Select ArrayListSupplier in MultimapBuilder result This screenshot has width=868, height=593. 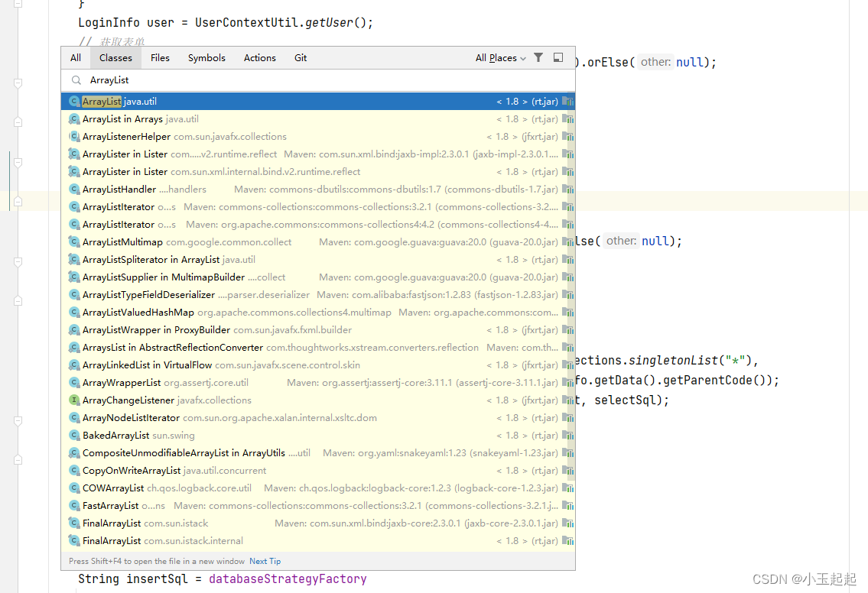click(318, 277)
